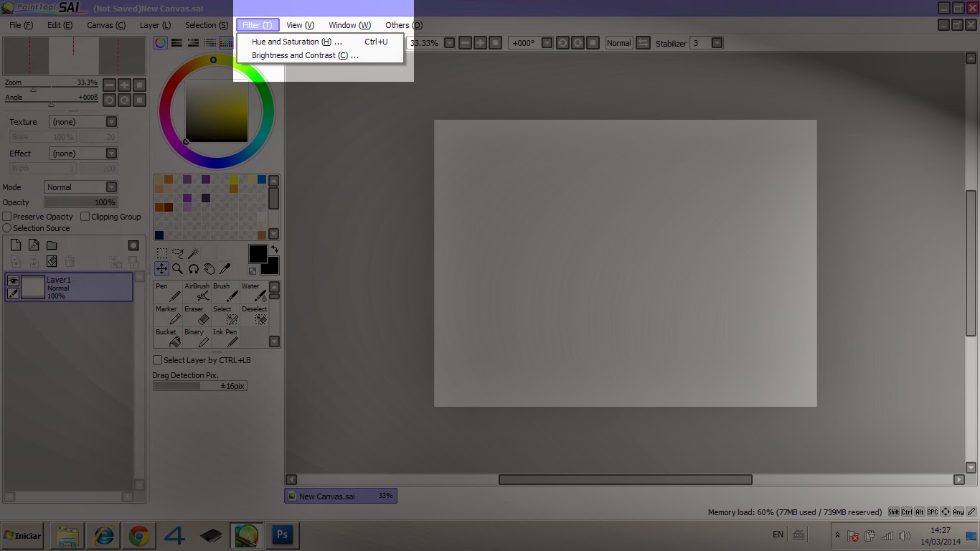Open the Stabilizer value dropdown

tap(717, 43)
